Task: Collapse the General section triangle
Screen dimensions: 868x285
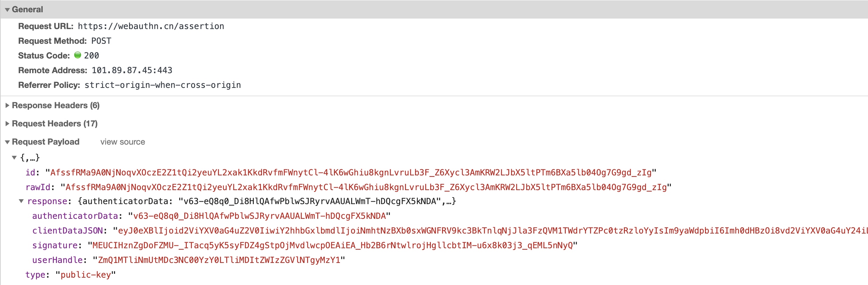Action: tap(7, 10)
